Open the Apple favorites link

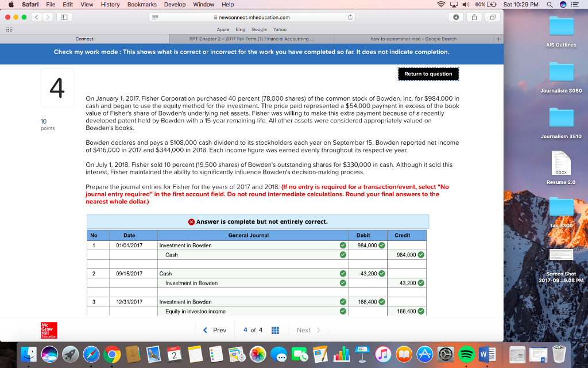[x=223, y=29]
